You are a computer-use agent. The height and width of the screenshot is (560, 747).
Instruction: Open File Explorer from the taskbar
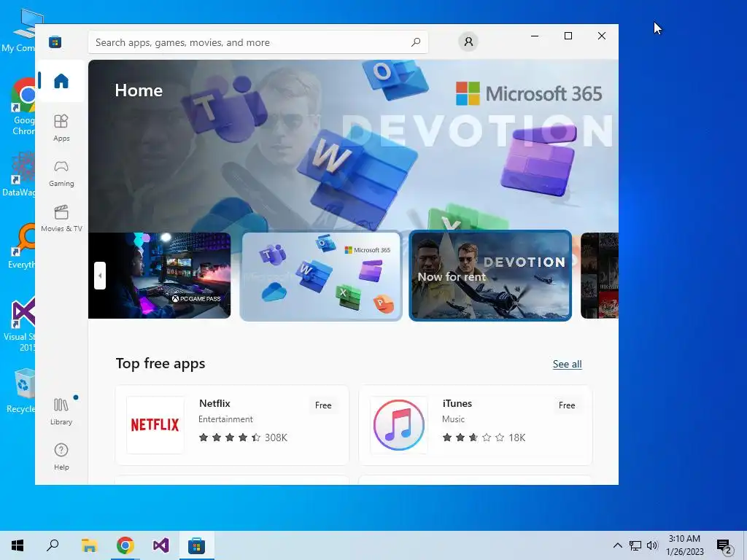89,545
